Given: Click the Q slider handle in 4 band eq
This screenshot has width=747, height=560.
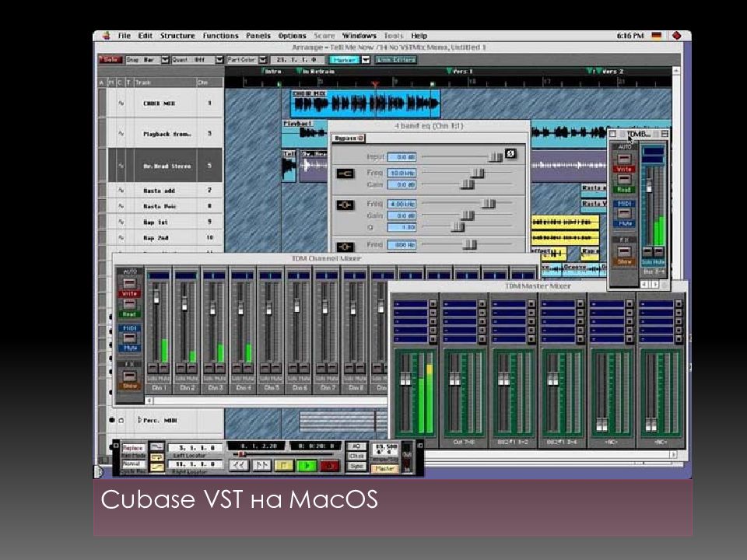Looking at the screenshot, I should 458,226.
